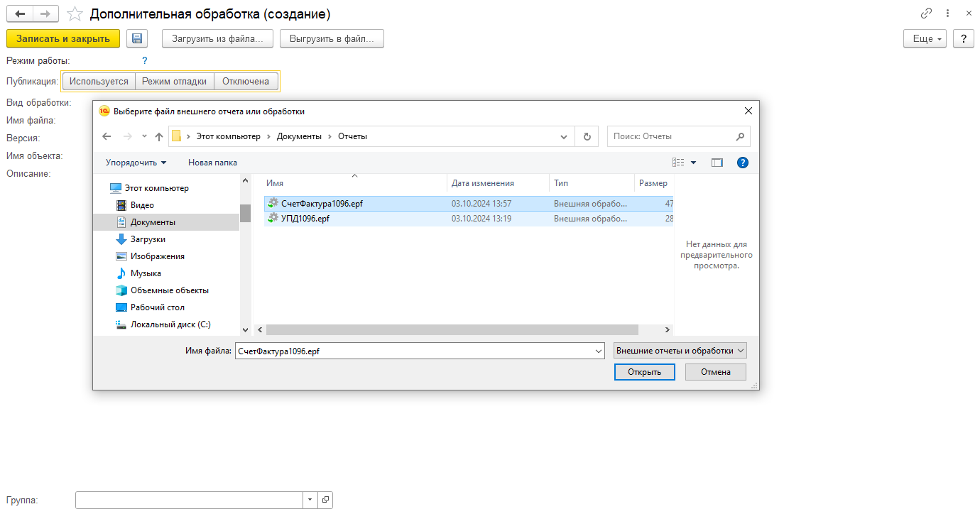Viewport: 980px width, 514px height.
Task: Toggle the preview pane icon
Action: 717,163
